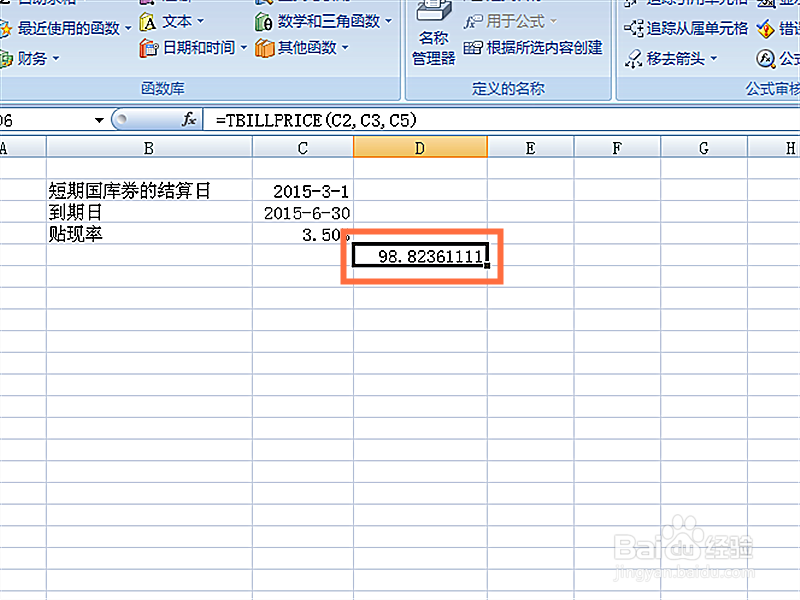Click cell containing 3.50%
This screenshot has height=600, width=800.
303,234
